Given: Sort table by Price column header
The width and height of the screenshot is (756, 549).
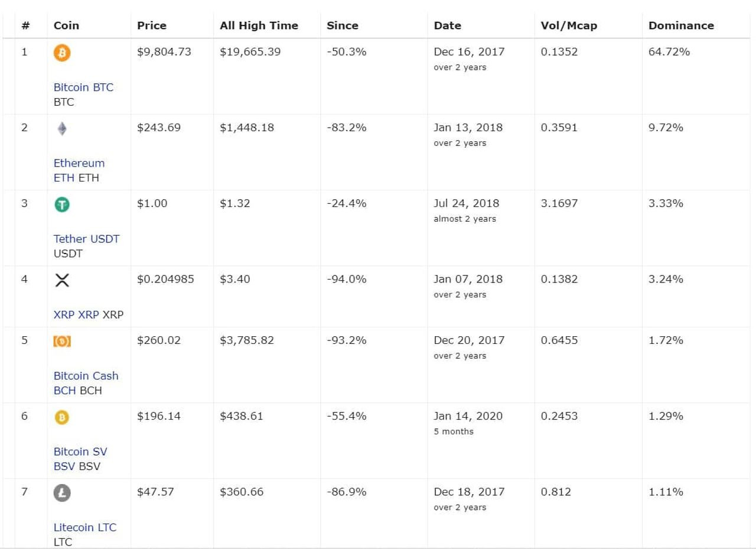Looking at the screenshot, I should 152,25.
